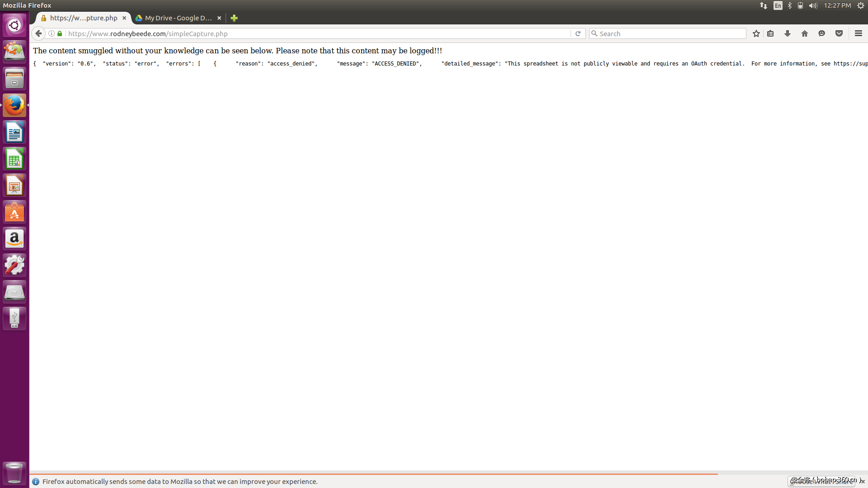Launch LibreOffice Calc from the launcher

point(14,159)
